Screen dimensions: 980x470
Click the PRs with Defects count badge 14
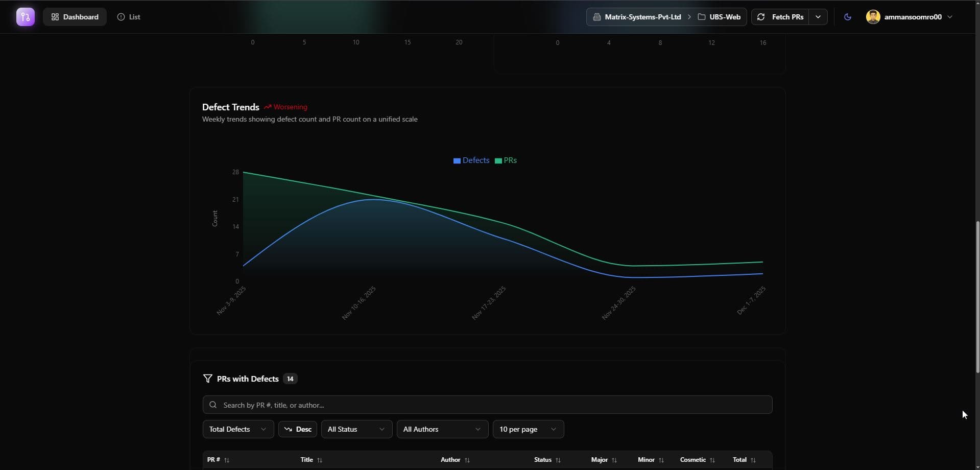tap(290, 379)
